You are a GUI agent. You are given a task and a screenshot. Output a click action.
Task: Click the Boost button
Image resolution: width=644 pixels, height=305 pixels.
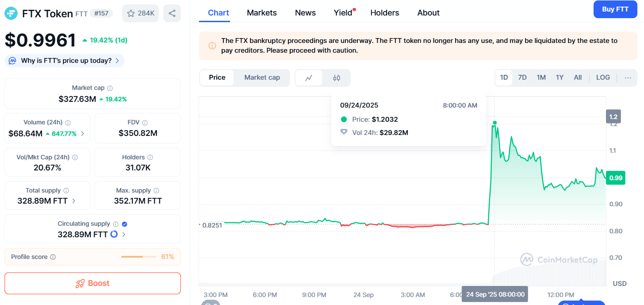coord(92,283)
